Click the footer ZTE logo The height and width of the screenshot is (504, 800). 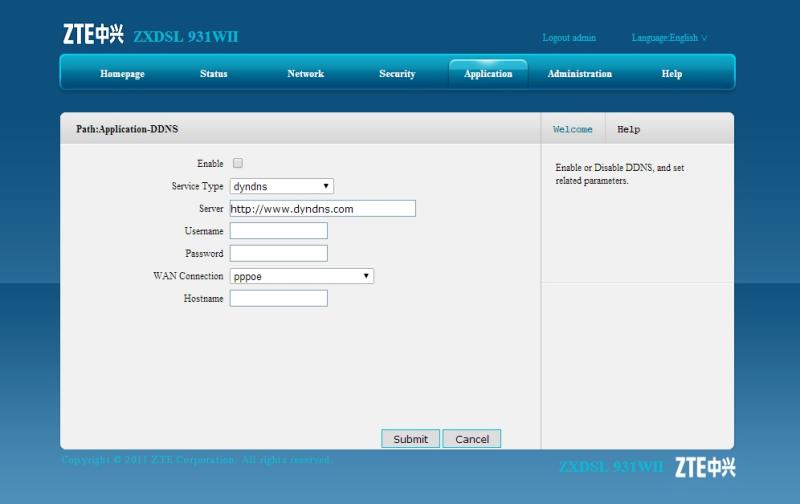pyautogui.click(x=705, y=467)
